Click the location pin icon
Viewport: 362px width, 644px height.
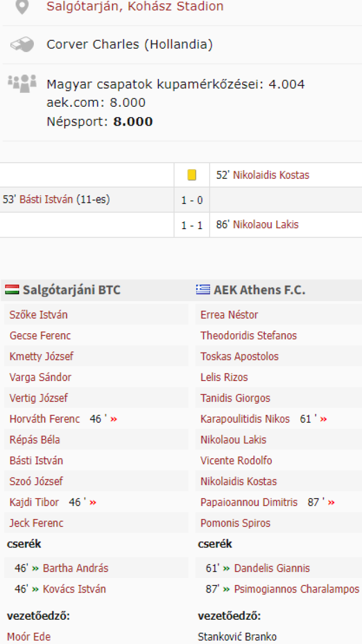(x=21, y=7)
